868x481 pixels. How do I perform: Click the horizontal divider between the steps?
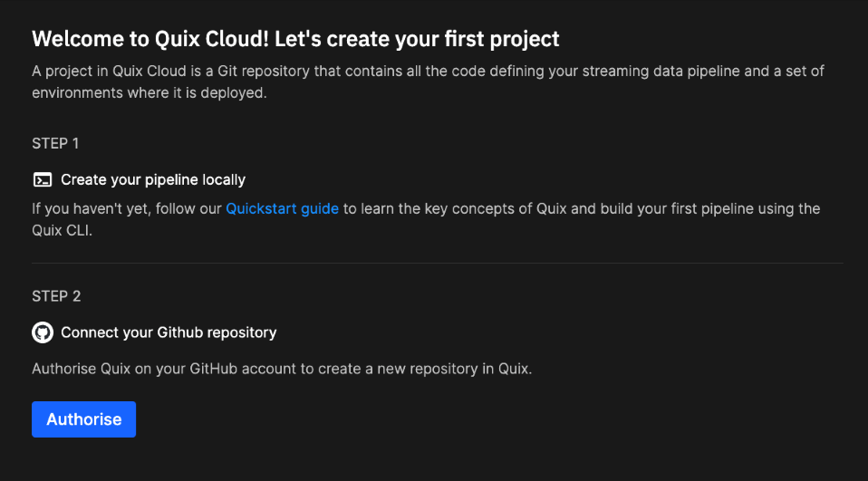coord(437,263)
